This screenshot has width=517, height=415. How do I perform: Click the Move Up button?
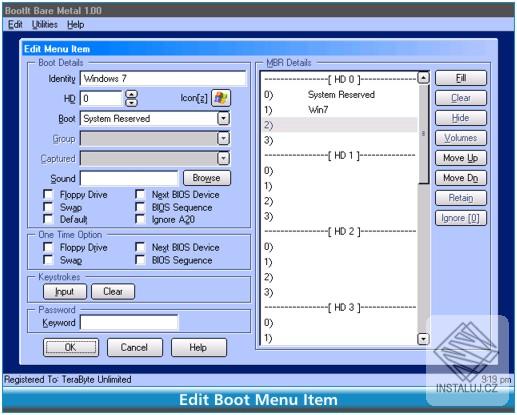pyautogui.click(x=461, y=158)
